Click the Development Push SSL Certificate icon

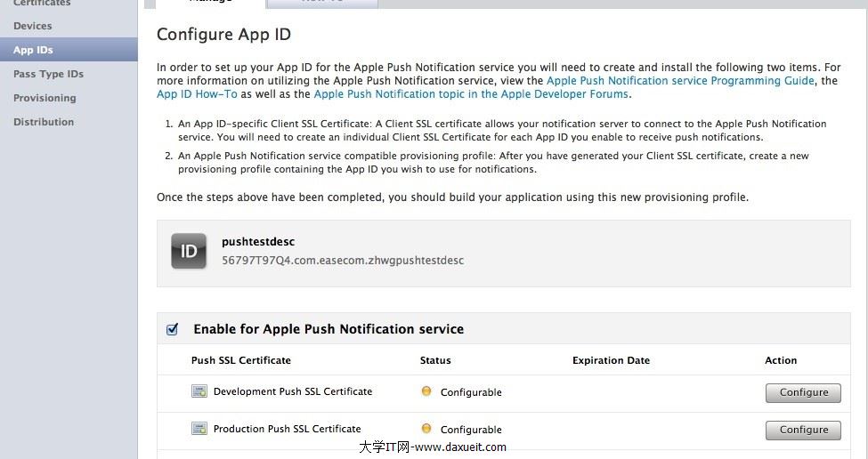pos(199,391)
